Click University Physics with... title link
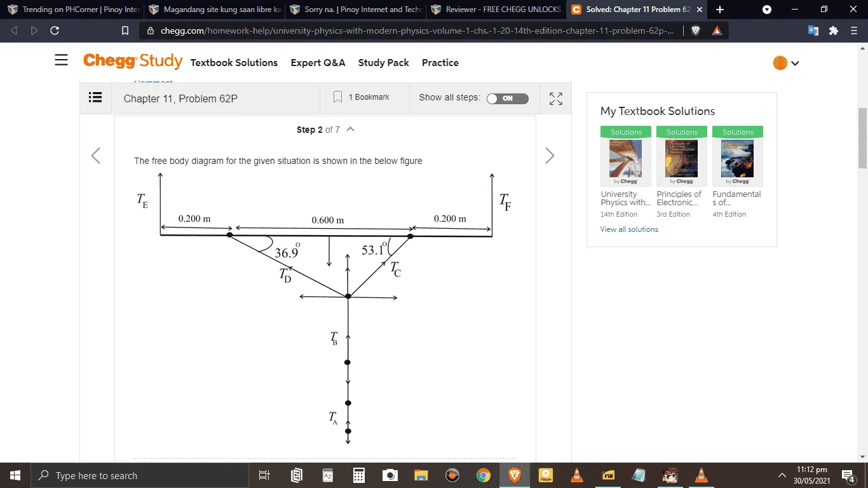868x488 pixels. (x=626, y=198)
